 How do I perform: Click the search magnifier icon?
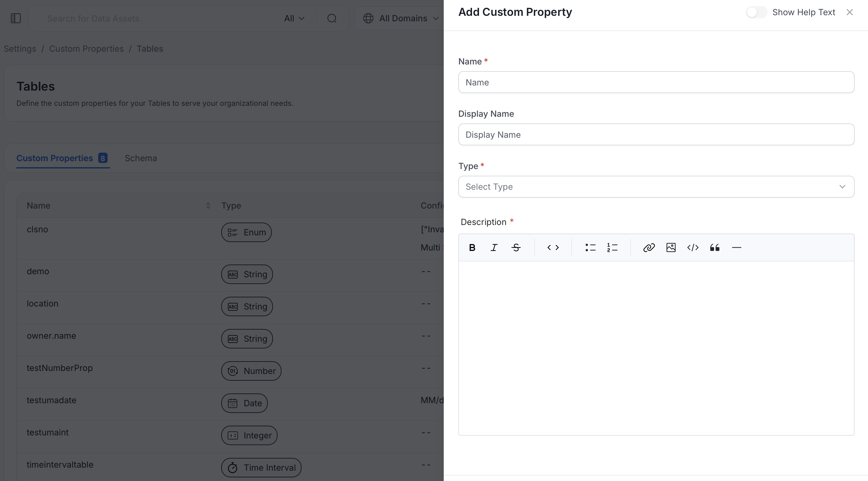point(332,18)
